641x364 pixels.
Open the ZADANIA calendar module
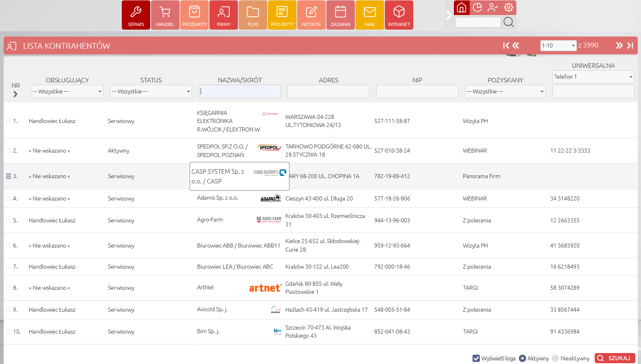pos(341,15)
